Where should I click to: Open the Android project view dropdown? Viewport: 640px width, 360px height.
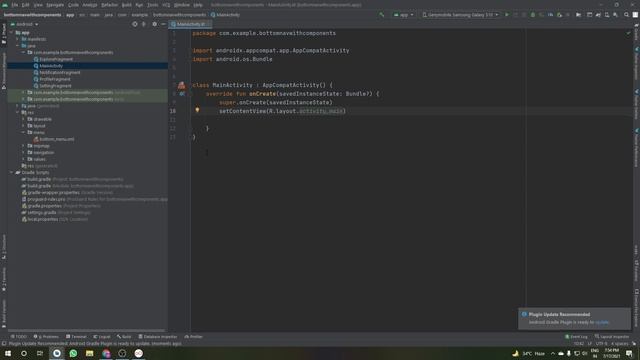pos(24,24)
